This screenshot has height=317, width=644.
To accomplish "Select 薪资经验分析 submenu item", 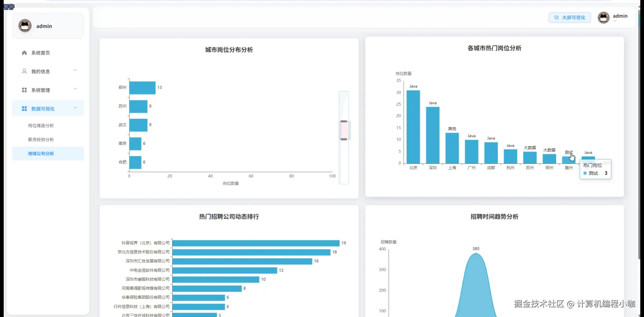I will coord(48,139).
